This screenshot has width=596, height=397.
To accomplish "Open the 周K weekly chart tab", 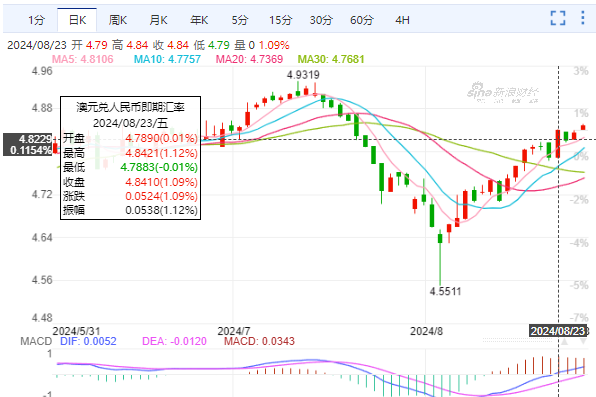I will tap(118, 20).
